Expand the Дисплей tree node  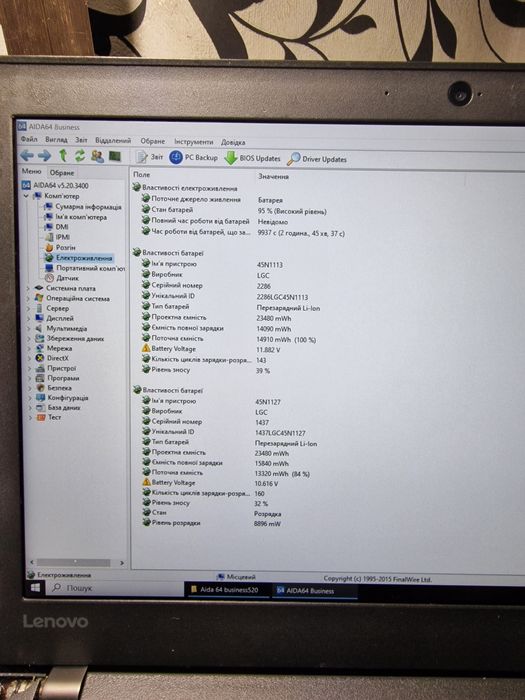coord(29,318)
